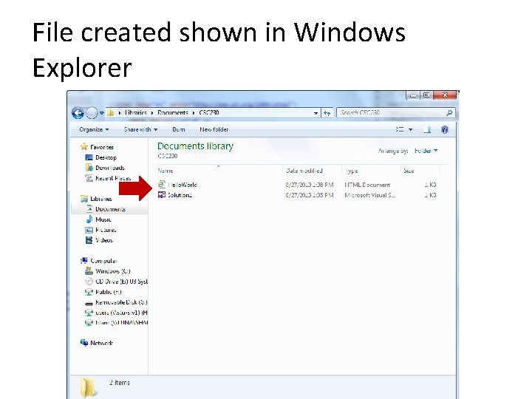This screenshot has height=399, width=532.
Task: Sort by the Size column header
Action: pos(409,171)
